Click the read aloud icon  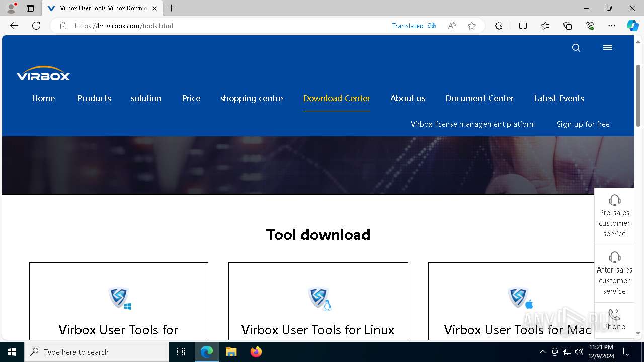tap(452, 26)
